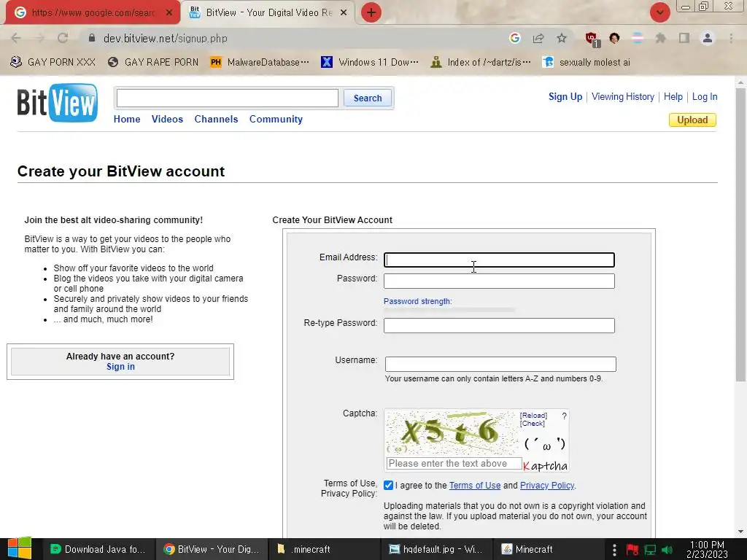Click the yellow Upload button
This screenshot has height=560, width=747.
[x=692, y=120]
